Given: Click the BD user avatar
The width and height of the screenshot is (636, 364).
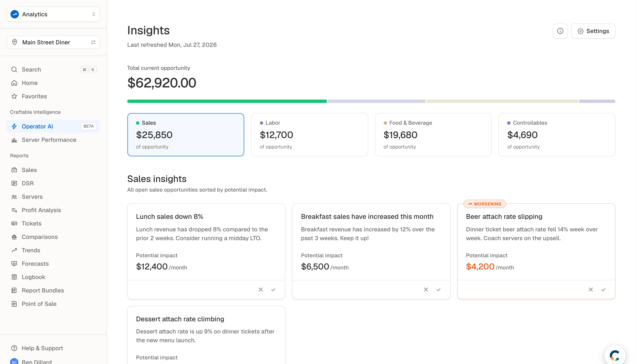Looking at the screenshot, I should (x=14, y=361).
